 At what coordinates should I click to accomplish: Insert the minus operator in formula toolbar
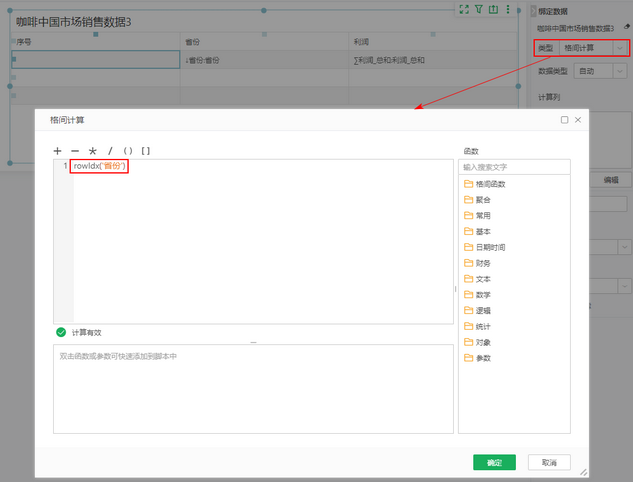click(75, 151)
